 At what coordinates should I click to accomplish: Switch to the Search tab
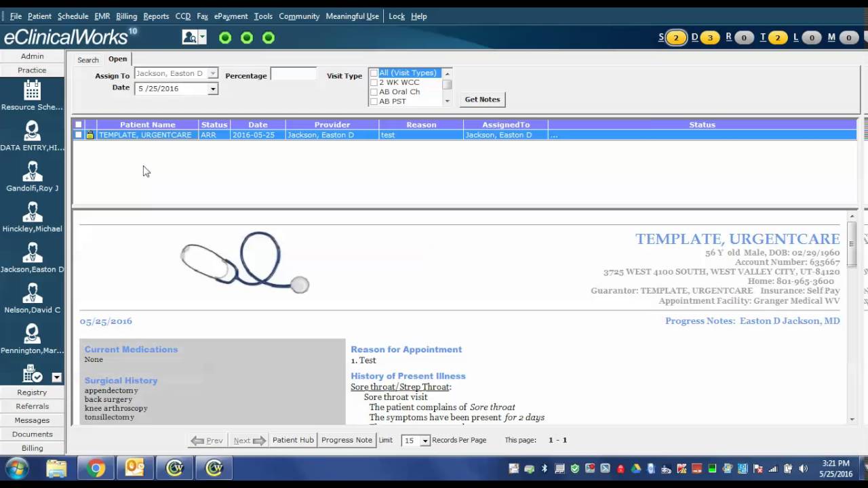pos(87,60)
